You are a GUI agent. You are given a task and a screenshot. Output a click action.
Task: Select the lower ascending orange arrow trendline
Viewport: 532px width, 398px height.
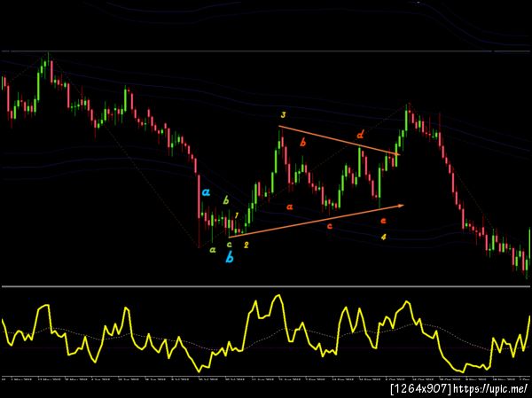coord(317,221)
